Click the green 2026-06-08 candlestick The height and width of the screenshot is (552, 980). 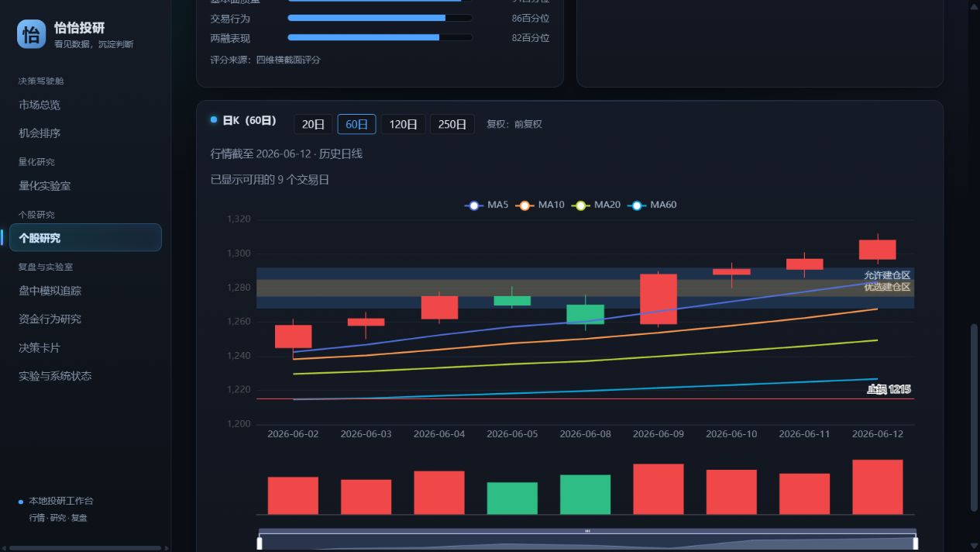586,313
